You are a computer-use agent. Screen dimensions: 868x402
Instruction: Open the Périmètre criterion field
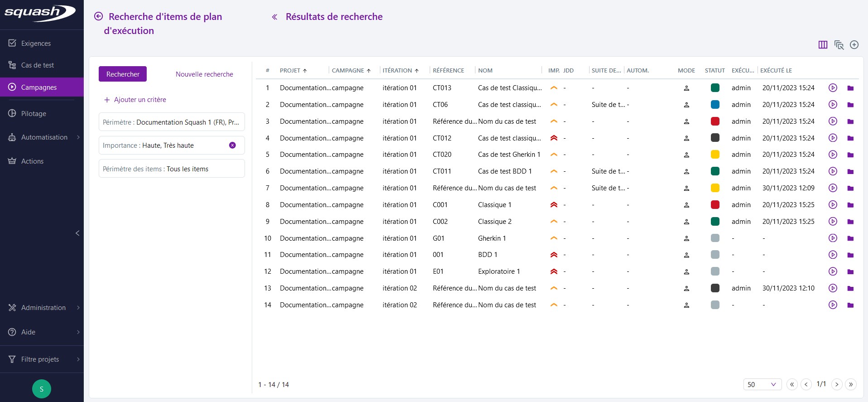[x=172, y=122]
